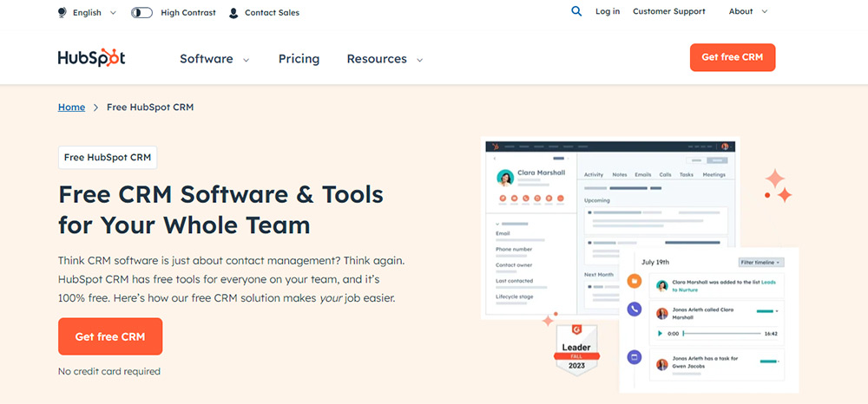Viewport: 868px width, 404px height.
Task: Click the No credit card required text
Action: pyautogui.click(x=109, y=371)
